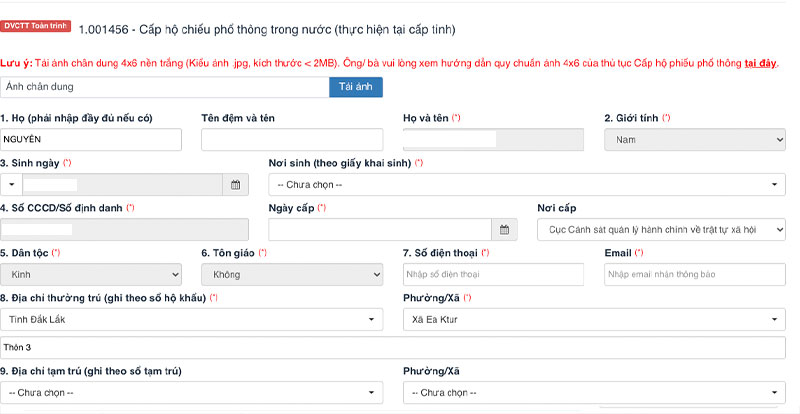Open the birth date calendar picker icon
Screen dimensions: 800x414
[x=235, y=185]
